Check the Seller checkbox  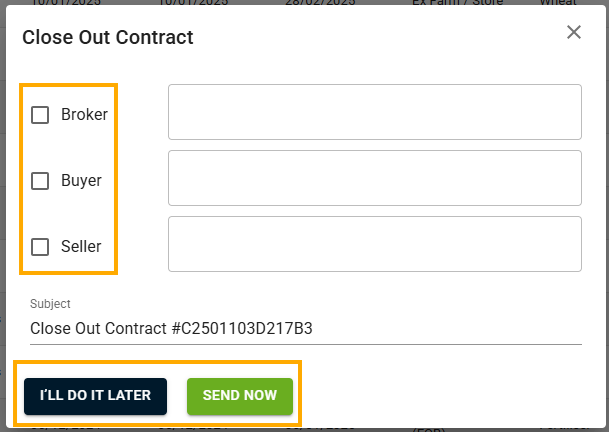tap(40, 247)
